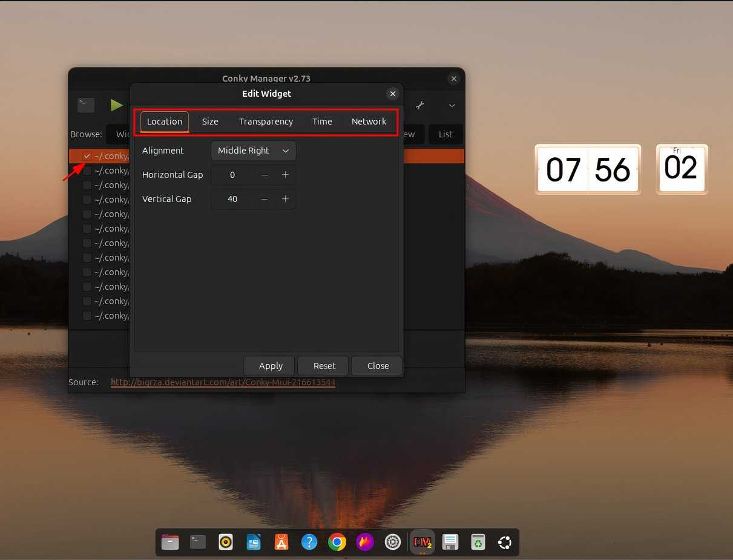Image resolution: width=733 pixels, height=560 pixels.
Task: Switch to the Network tab
Action: coord(369,121)
